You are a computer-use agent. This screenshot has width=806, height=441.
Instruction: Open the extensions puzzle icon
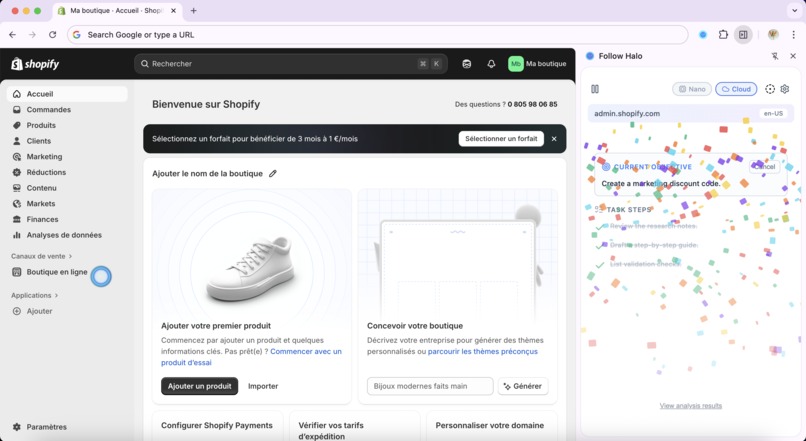click(x=723, y=34)
